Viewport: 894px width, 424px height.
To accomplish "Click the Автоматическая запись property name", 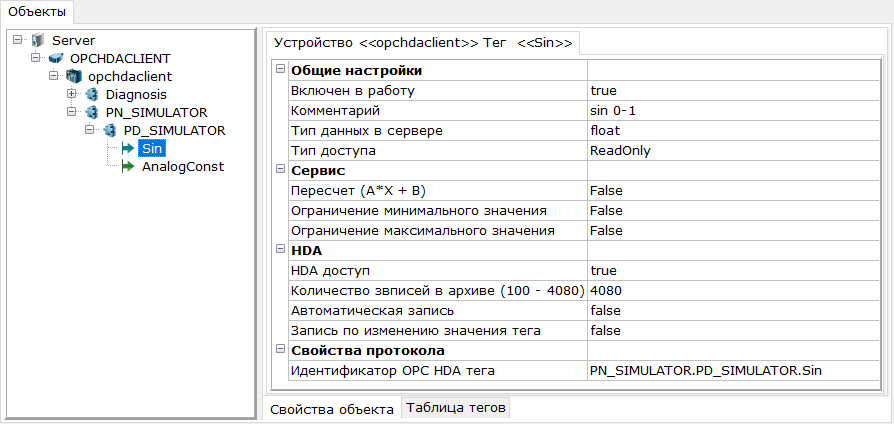I will (x=372, y=311).
